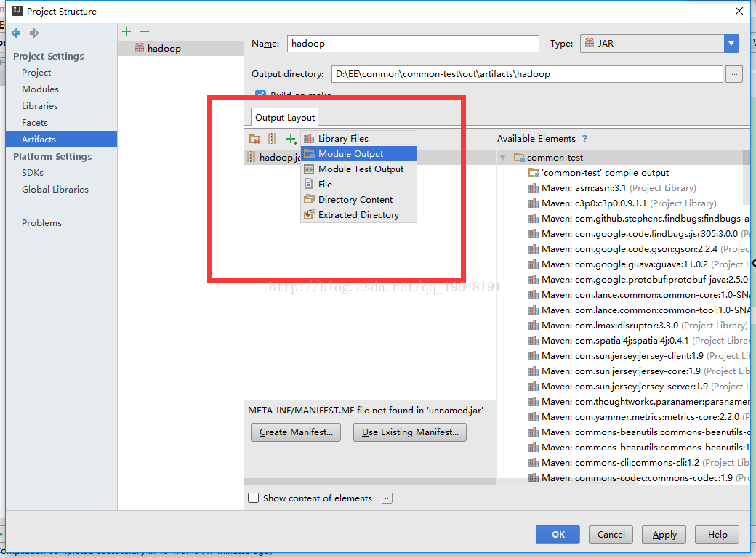This screenshot has width=756, height=558.
Task: Select the hadoop artifact in the list
Action: 181,48
